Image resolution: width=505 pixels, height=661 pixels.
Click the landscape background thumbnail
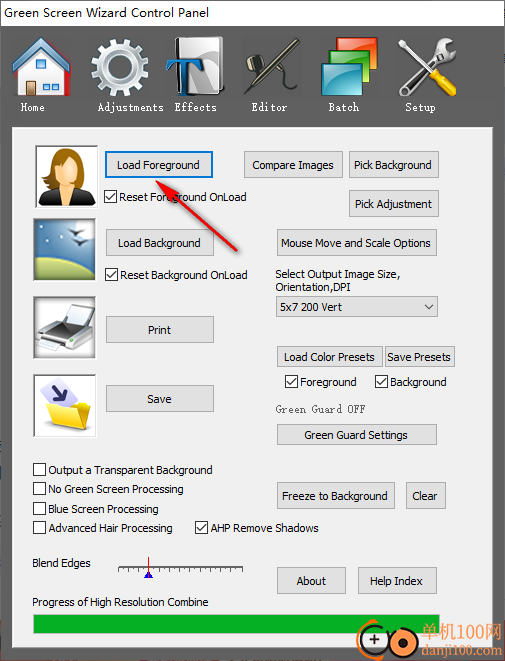pyautogui.click(x=65, y=250)
